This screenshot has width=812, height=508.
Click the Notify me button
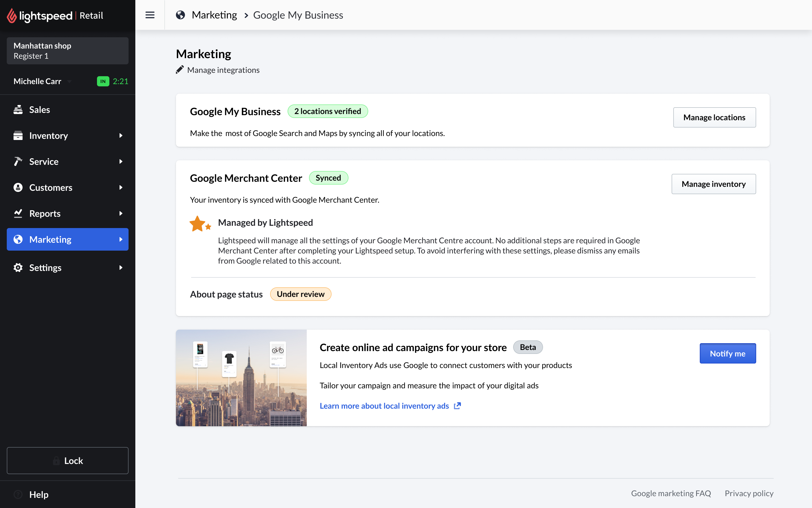[x=727, y=353]
